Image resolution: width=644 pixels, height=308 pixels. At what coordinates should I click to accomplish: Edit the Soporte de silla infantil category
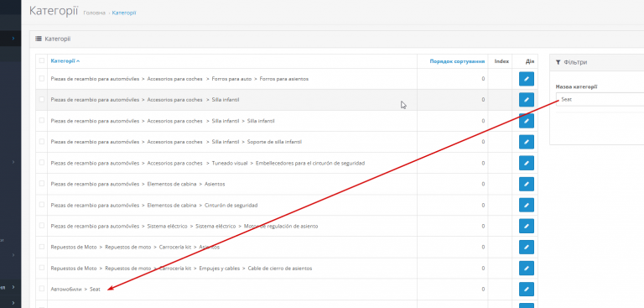(x=526, y=142)
